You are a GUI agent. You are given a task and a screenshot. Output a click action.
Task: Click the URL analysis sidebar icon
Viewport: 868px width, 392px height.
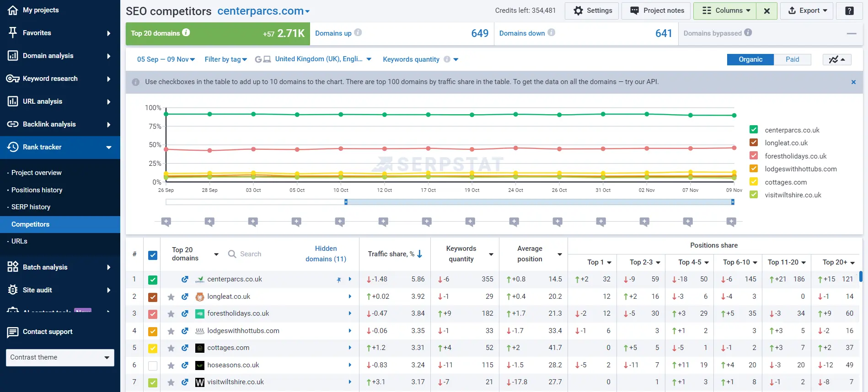pyautogui.click(x=13, y=101)
